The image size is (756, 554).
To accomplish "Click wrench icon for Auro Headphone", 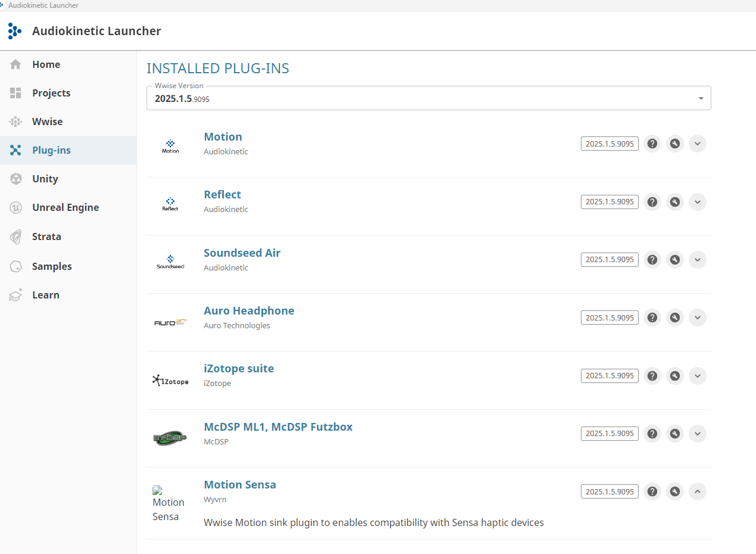I will click(x=674, y=318).
